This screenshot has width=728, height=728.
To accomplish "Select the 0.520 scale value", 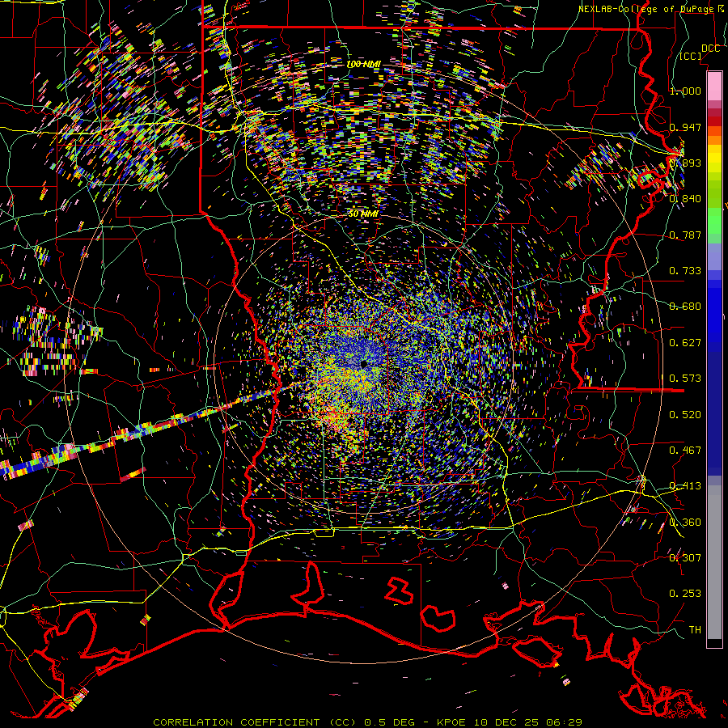I will tap(685, 414).
